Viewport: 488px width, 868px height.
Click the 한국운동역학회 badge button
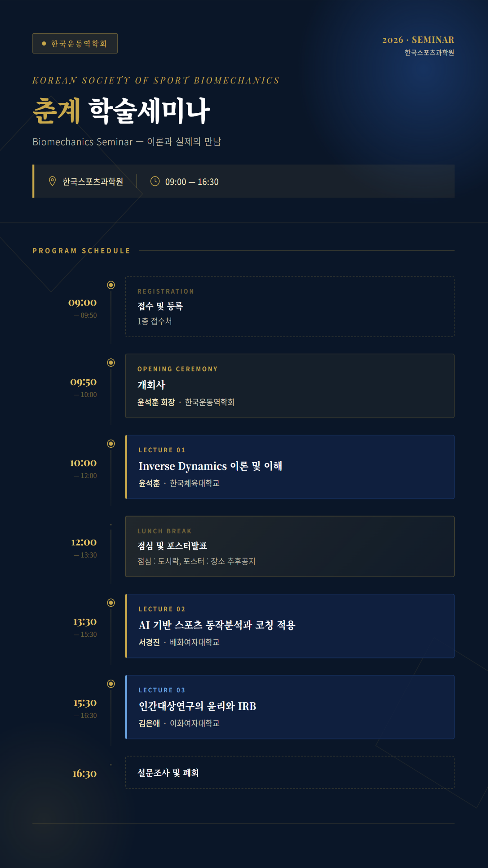point(75,43)
